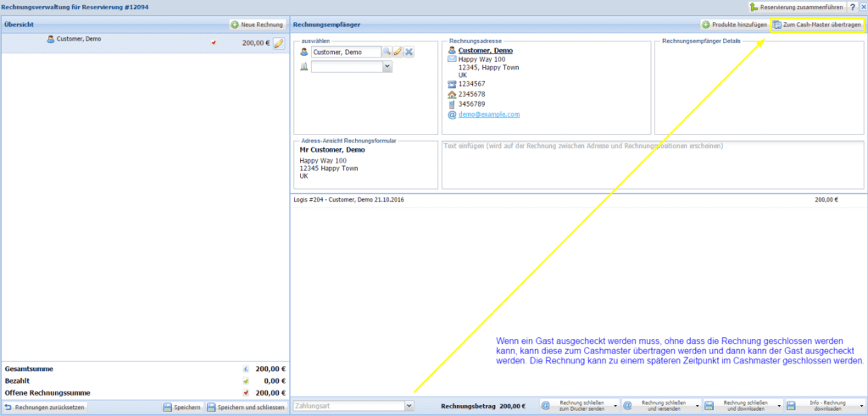Click the pencil icon beside the recipient field
The height and width of the screenshot is (416, 868).
tap(398, 53)
